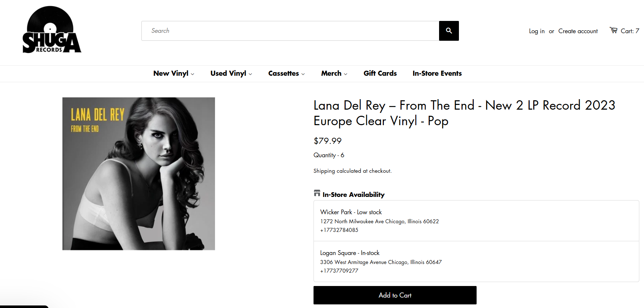Click the Logan Square phone number
644x308 pixels.
point(339,271)
